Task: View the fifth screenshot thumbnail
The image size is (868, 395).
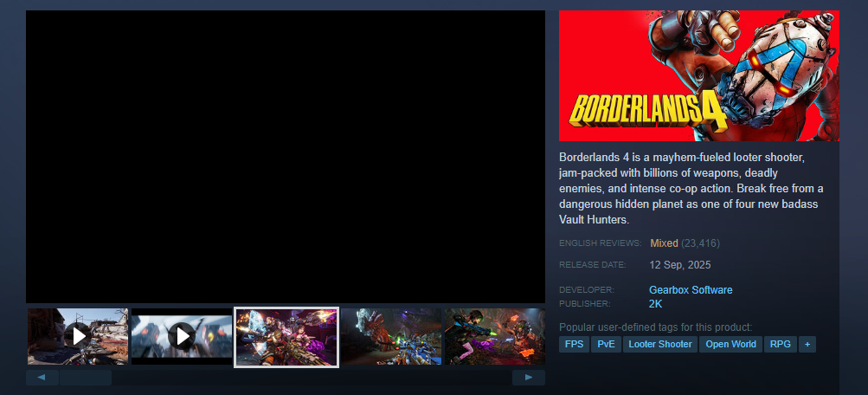Action: point(494,336)
